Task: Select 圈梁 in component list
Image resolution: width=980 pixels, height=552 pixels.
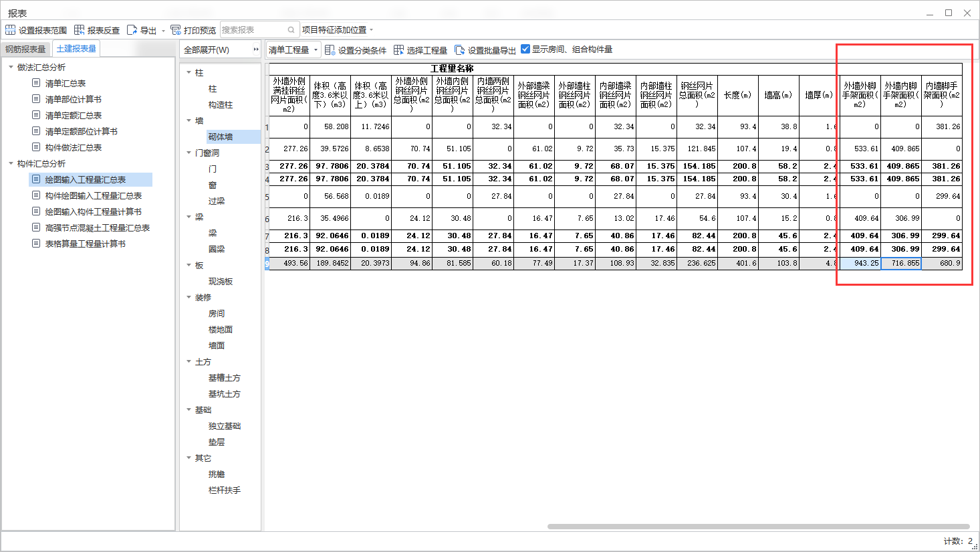Action: 217,249
